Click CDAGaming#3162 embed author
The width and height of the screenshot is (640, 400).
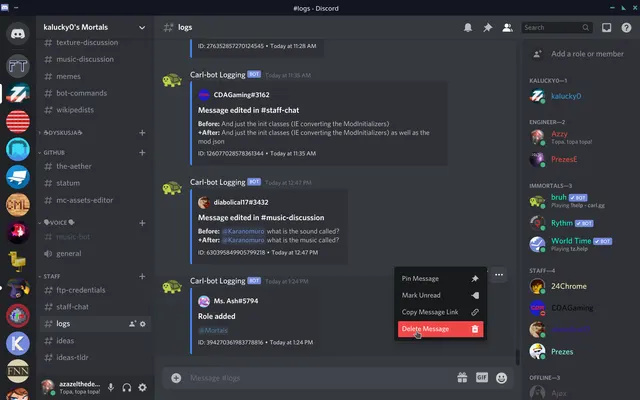click(241, 95)
